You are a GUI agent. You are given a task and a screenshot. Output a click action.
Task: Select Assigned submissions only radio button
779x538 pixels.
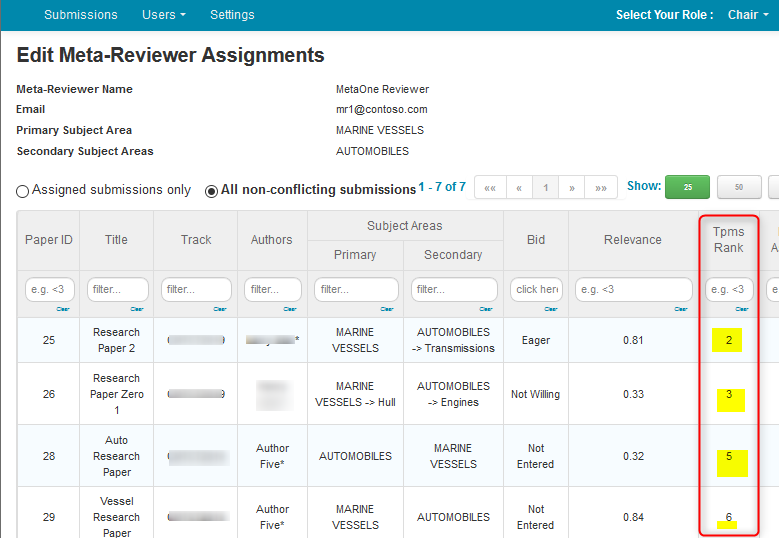22,191
